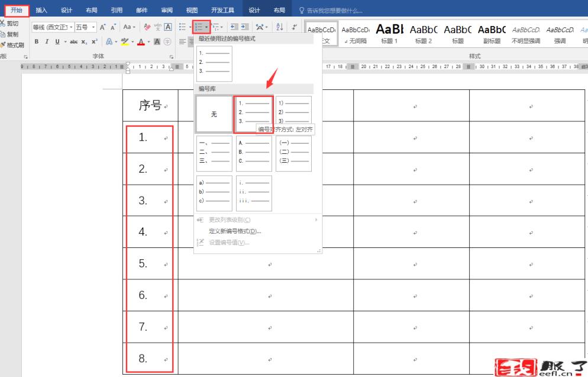Screen dimensions: 588x377
Task: Click 定义新编号格式 menu entry
Action: tap(235, 231)
